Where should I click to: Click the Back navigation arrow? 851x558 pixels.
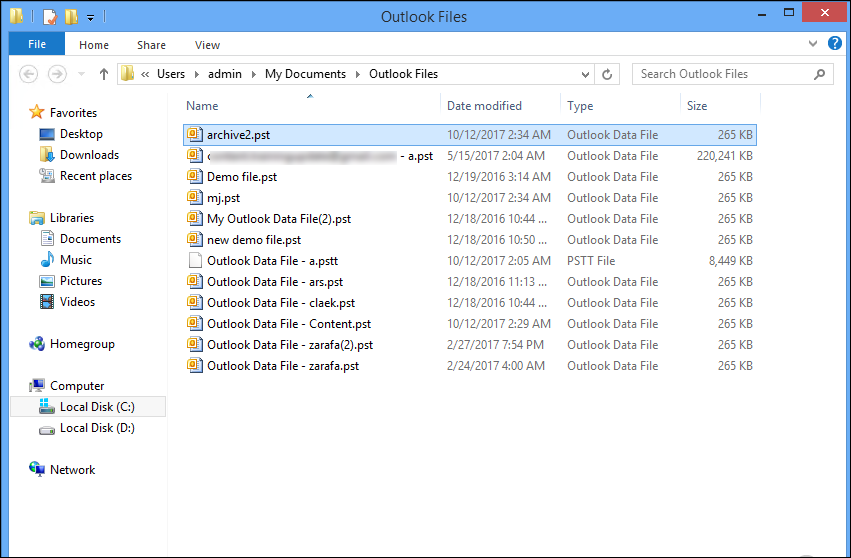(29, 74)
